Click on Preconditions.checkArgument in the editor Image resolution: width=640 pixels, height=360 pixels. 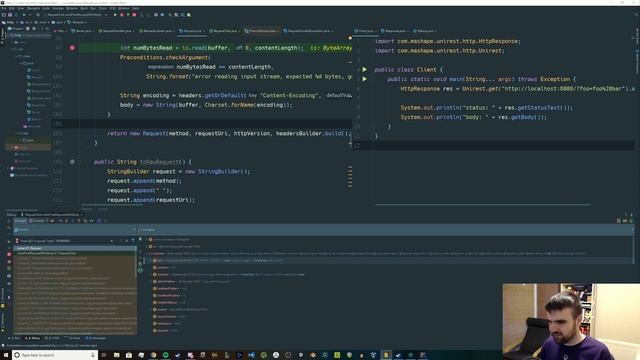pos(164,58)
